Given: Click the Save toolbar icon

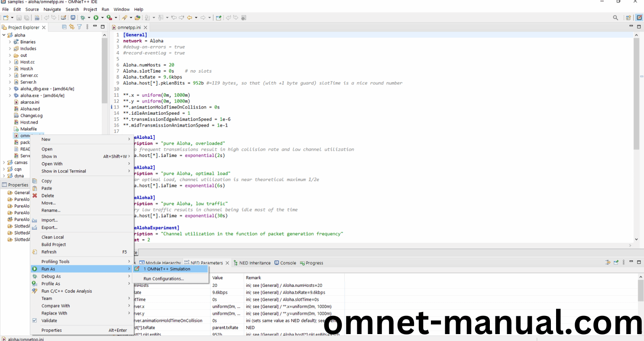Looking at the screenshot, I should point(18,17).
